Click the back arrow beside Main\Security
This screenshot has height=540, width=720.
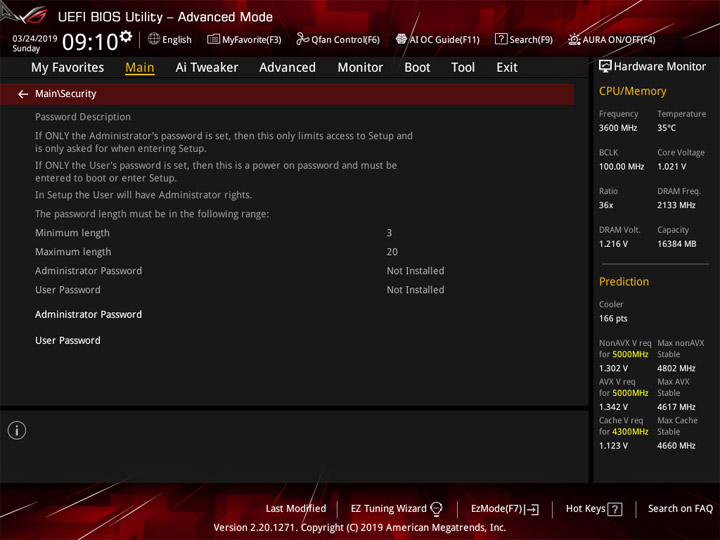pos(23,94)
